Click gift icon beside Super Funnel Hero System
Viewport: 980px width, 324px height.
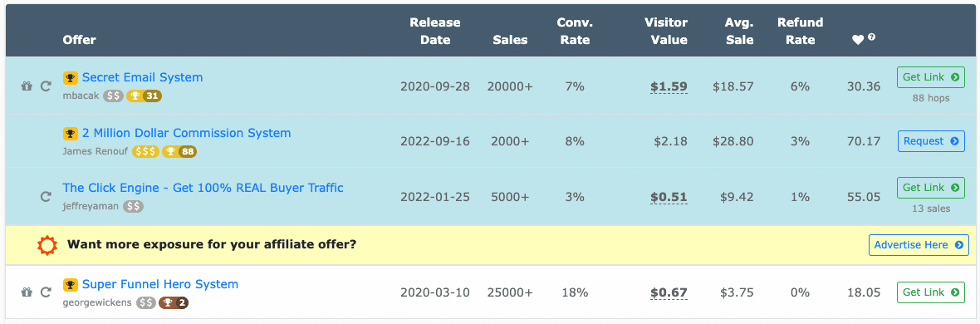(x=27, y=292)
